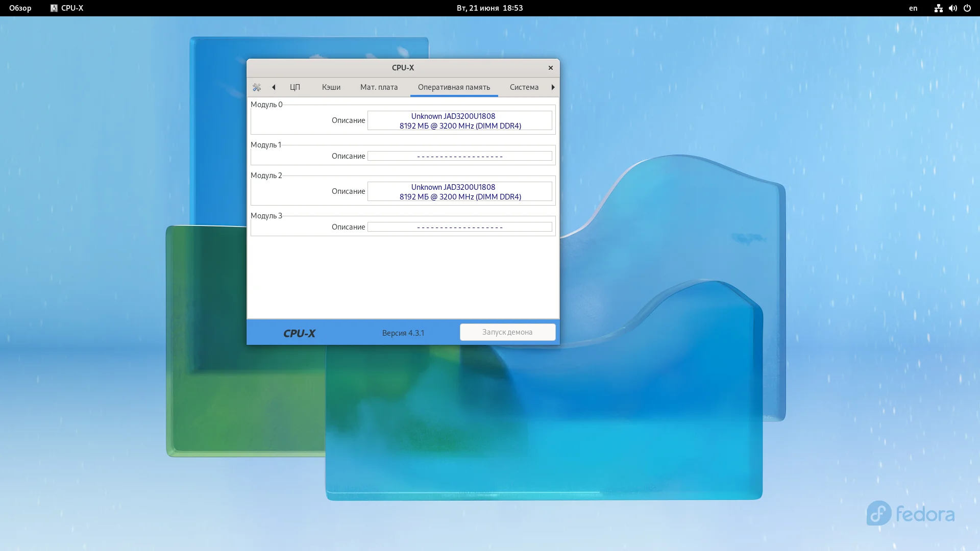Viewport: 980px width, 551px height.
Task: Click the CPU-X logo in footer
Action: pos(299,333)
